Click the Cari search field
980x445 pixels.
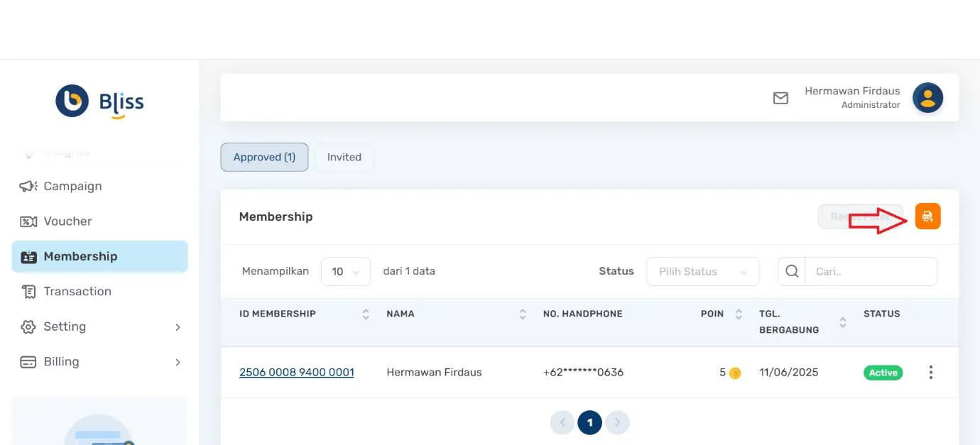coord(870,271)
